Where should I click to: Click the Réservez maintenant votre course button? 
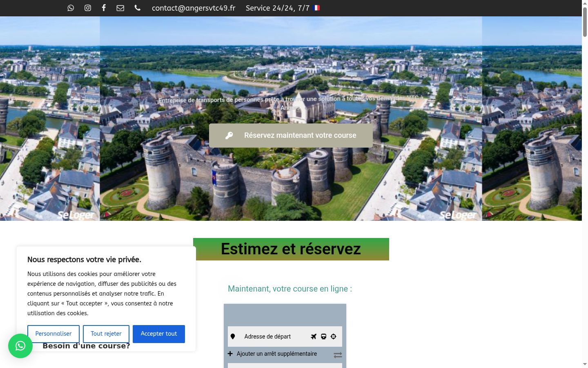pyautogui.click(x=291, y=135)
